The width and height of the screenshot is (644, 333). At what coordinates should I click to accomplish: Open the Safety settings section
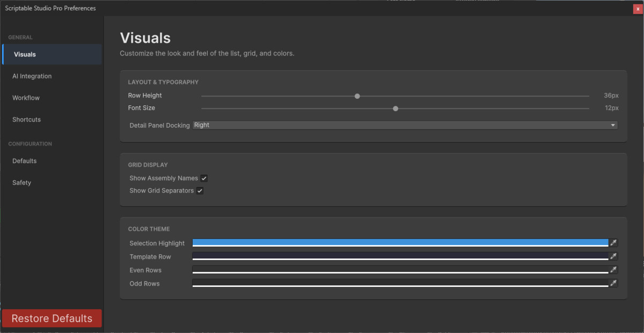(21, 182)
